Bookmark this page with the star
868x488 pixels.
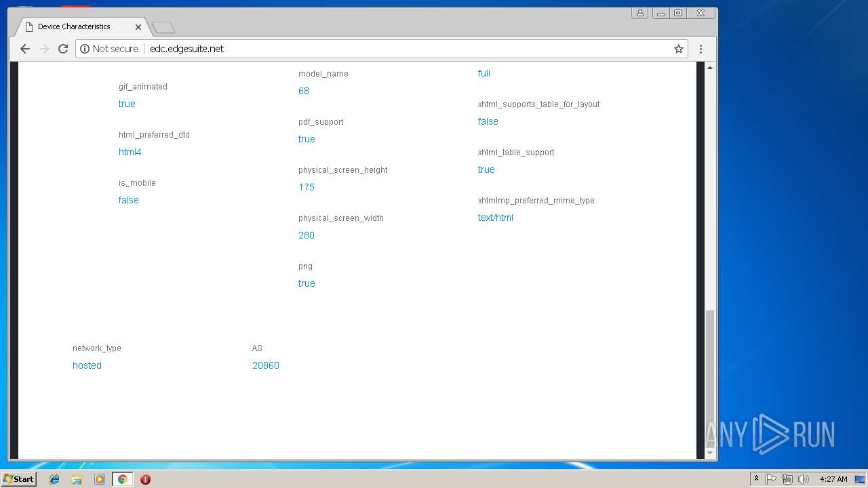pyautogui.click(x=678, y=49)
